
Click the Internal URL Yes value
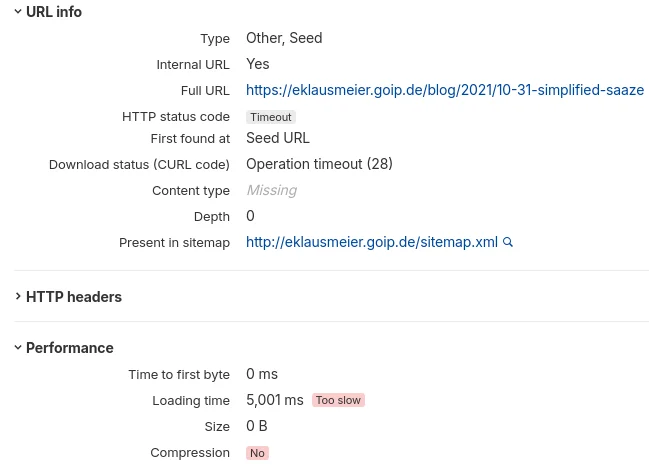click(x=258, y=64)
